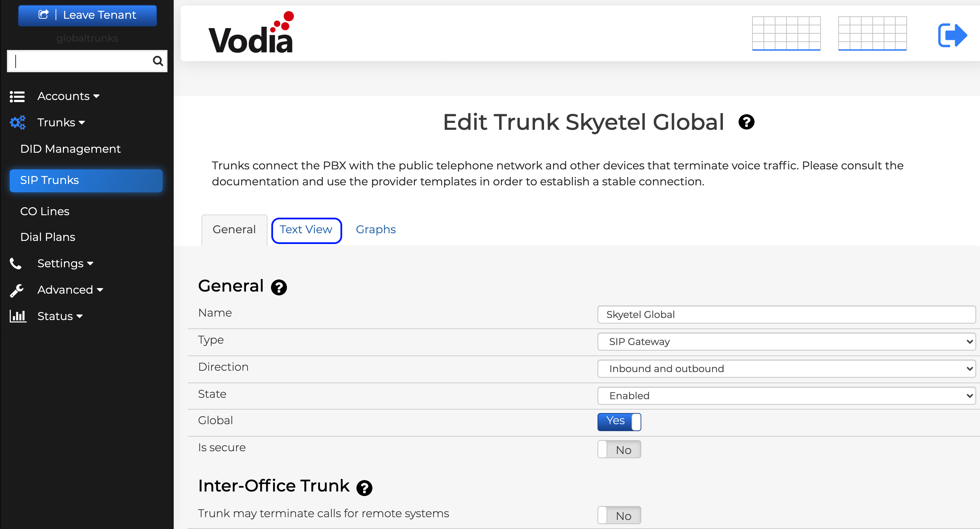980x529 pixels.
Task: Switch to the Graphs tab
Action: click(x=376, y=229)
